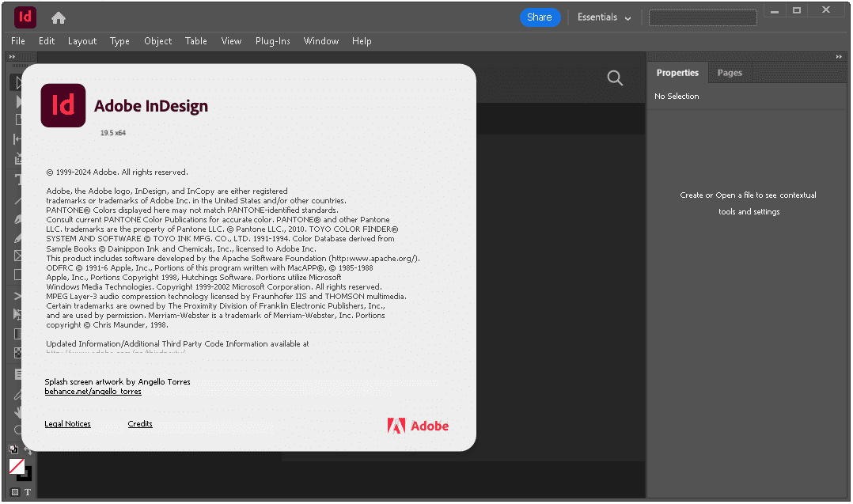Open the Table menu
Image resolution: width=853 pixels, height=504 pixels.
[x=196, y=41]
